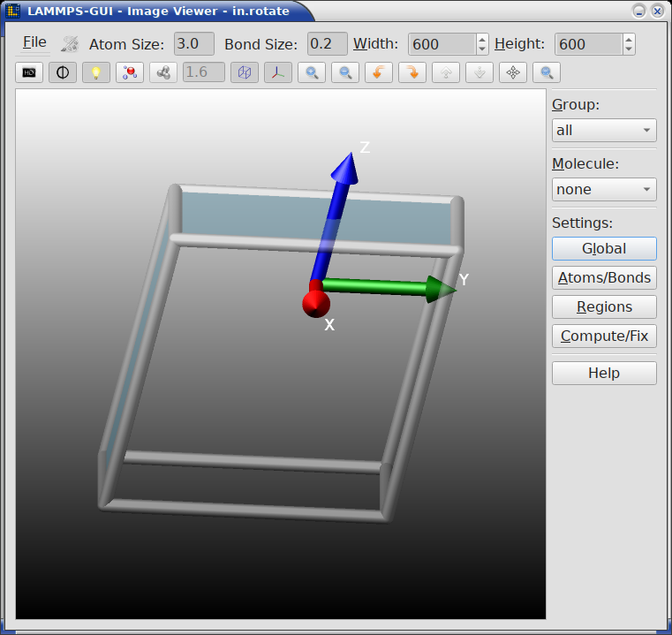Rotate the view right with orange arrow
The width and height of the screenshot is (672, 635).
412,72
